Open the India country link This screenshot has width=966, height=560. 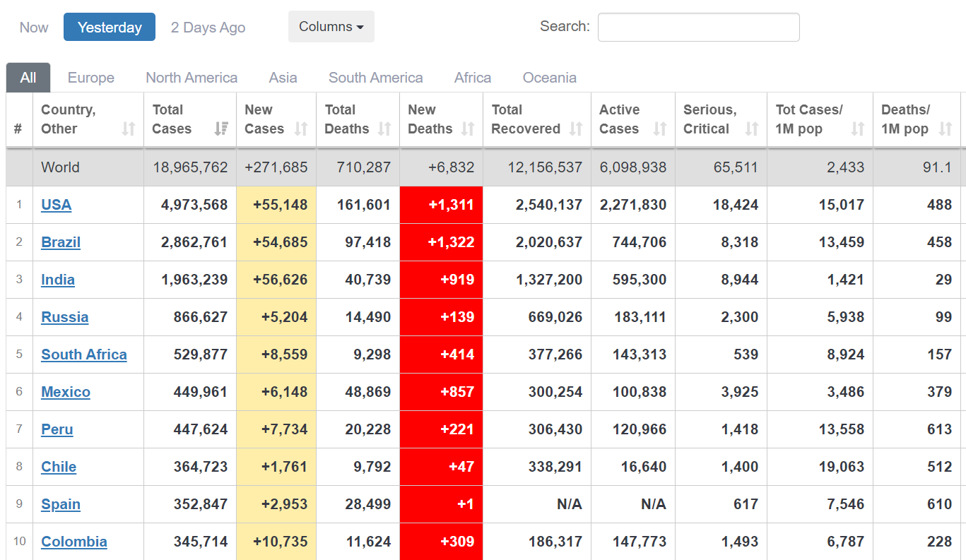[58, 280]
